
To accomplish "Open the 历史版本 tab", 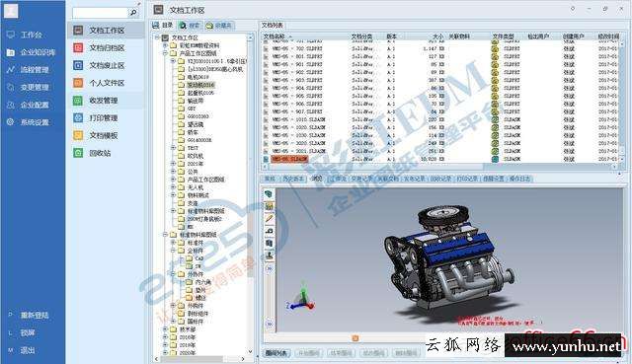I will 292,179.
